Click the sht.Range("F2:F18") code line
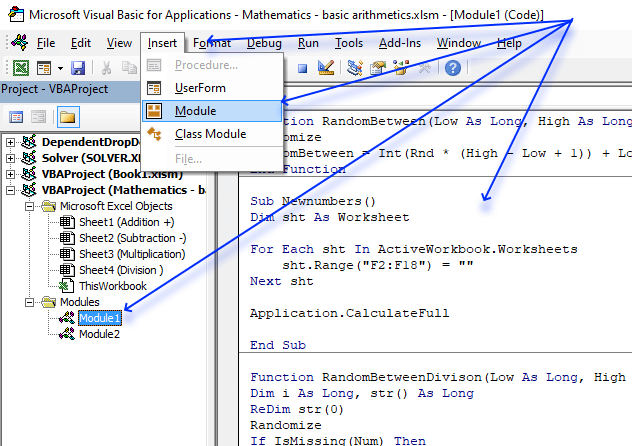This screenshot has width=632, height=446. pyautogui.click(x=378, y=265)
